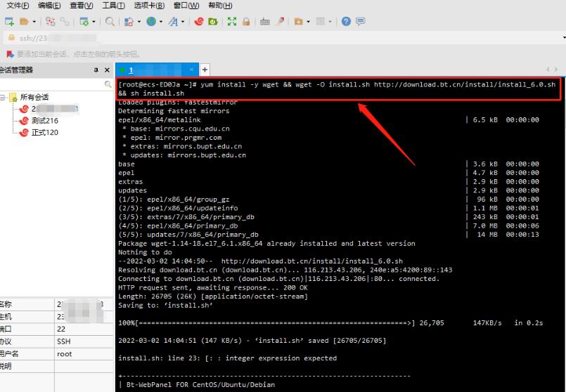This screenshot has width=566, height=392.
Task: Click the red Xshell swirl toolbar icon
Action: click(x=199, y=22)
